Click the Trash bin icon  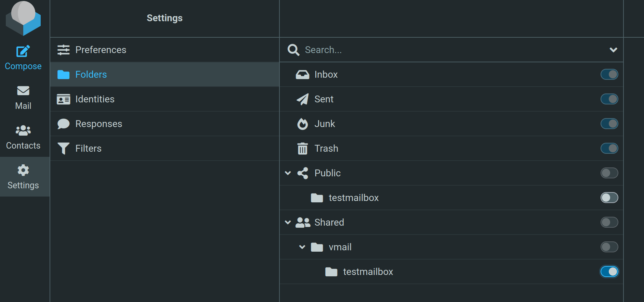click(x=302, y=149)
